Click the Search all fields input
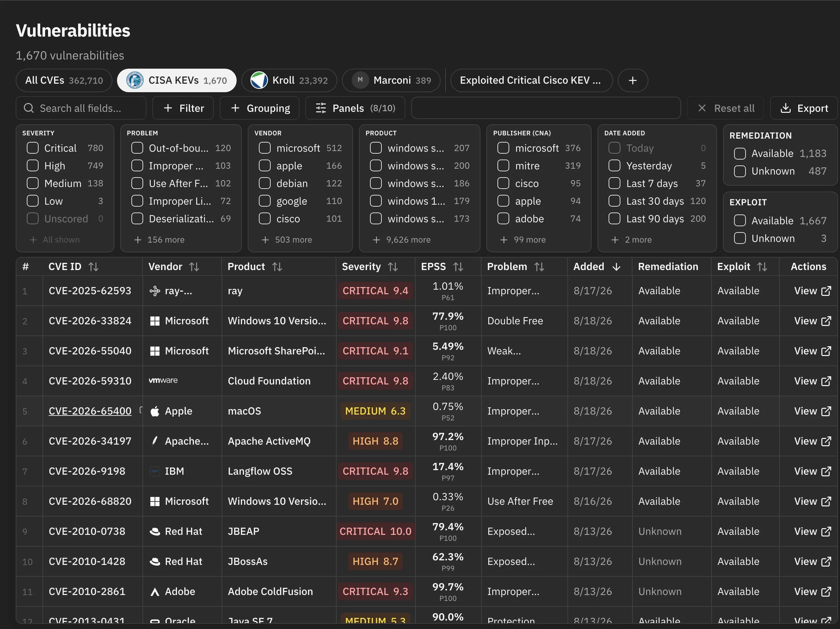Image resolution: width=840 pixels, height=629 pixels. [x=81, y=108]
